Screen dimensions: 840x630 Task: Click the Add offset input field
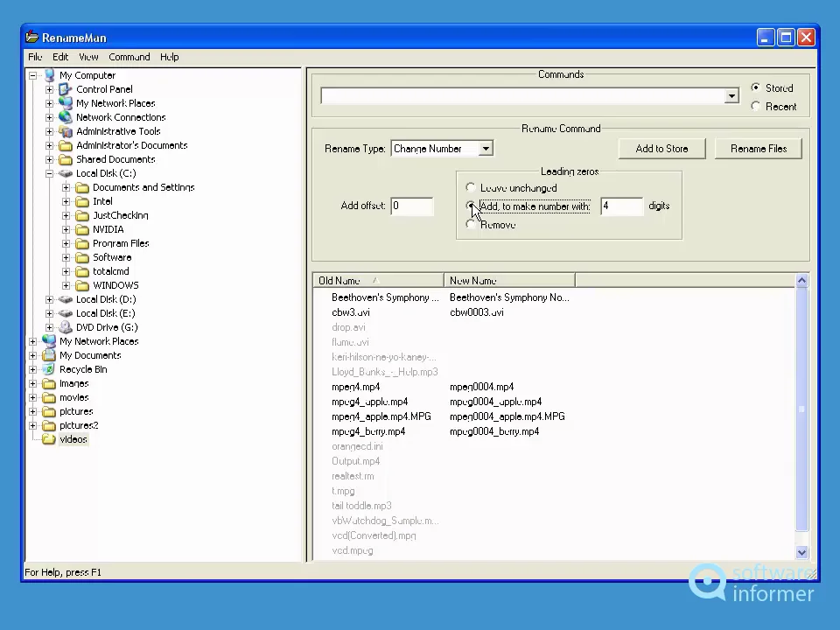411,206
